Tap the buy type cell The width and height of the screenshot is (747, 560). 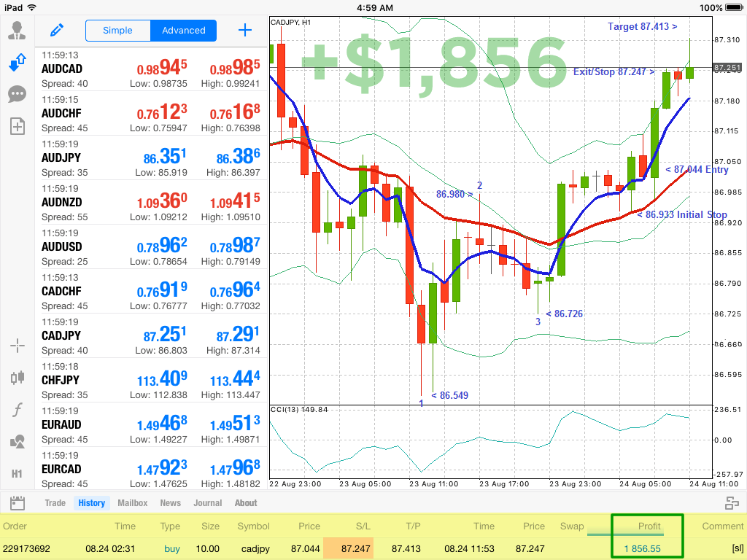172,548
